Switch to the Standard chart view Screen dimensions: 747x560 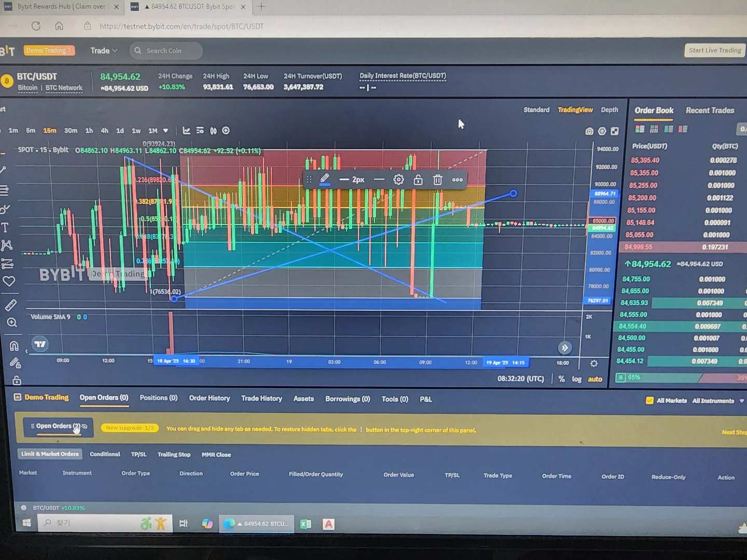[x=536, y=110]
